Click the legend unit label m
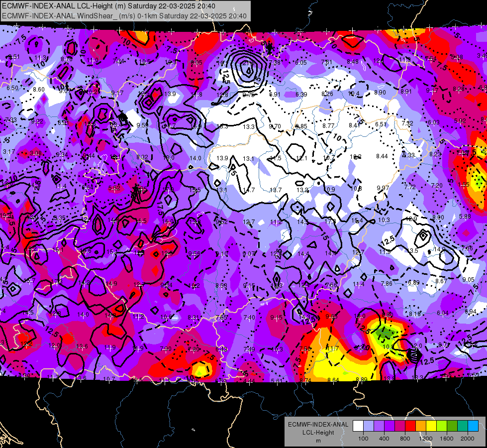This screenshot has height=448, width=487. 318,441
